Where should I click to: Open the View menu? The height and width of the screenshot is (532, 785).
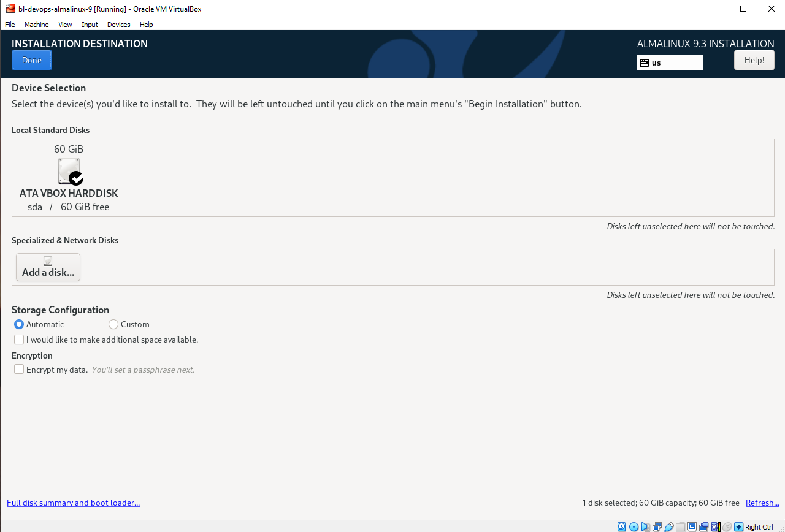65,25
